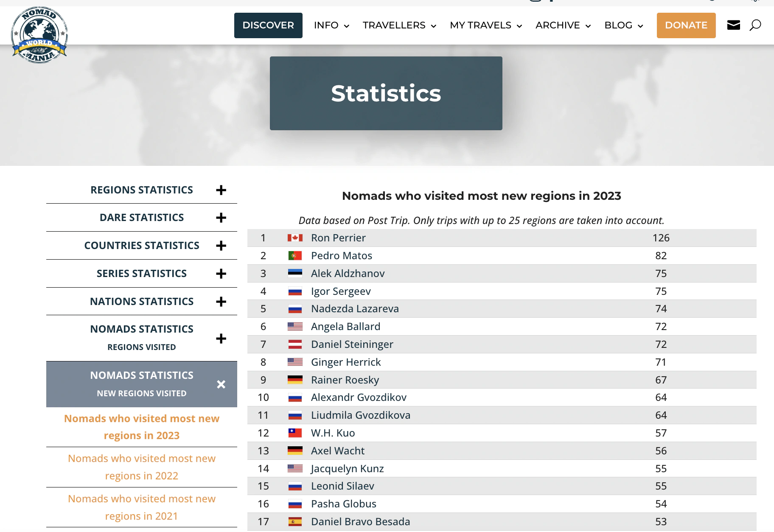
Task: Click the NomadMania world logo
Action: point(39,35)
